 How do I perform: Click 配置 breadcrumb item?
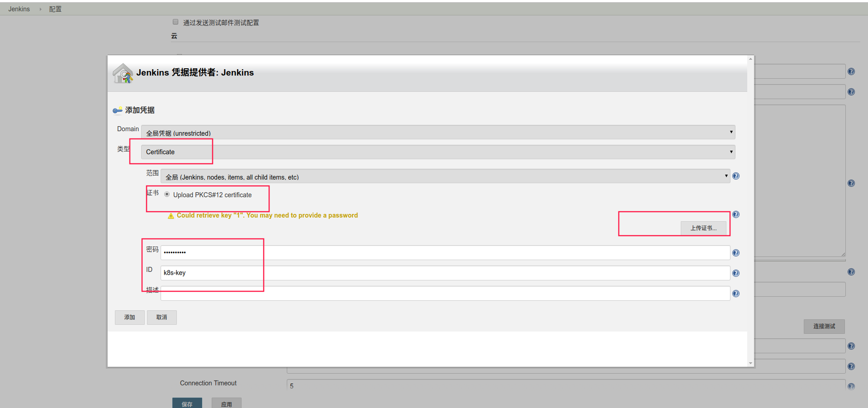click(x=55, y=9)
